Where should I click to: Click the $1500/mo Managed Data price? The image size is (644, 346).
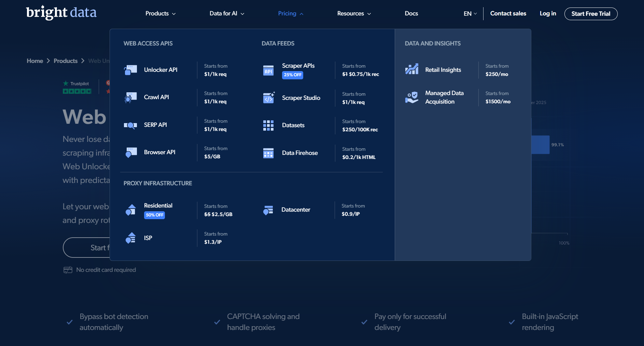tap(498, 102)
